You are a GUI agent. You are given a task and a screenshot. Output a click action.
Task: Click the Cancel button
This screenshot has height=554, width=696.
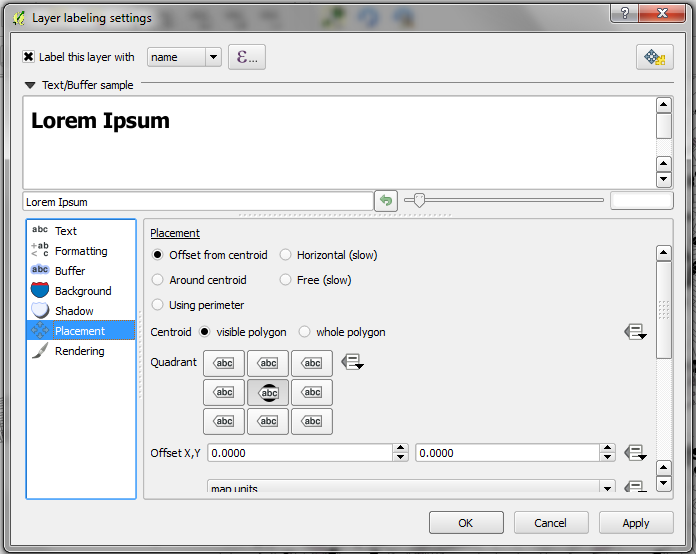pyautogui.click(x=551, y=523)
